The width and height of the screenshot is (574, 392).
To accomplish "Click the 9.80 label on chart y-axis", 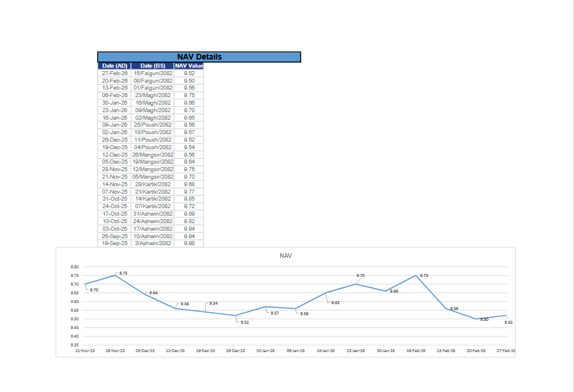I will [x=73, y=267].
